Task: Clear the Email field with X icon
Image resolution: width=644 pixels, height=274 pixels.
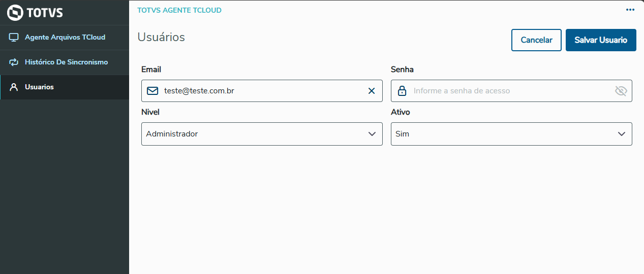Action: 372,91
